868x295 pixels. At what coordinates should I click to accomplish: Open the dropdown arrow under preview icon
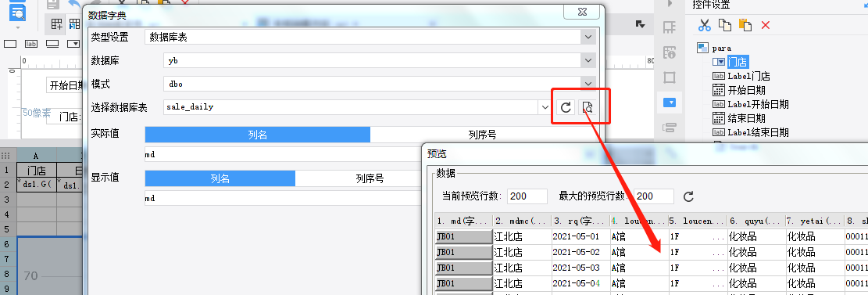pyautogui.click(x=18, y=27)
